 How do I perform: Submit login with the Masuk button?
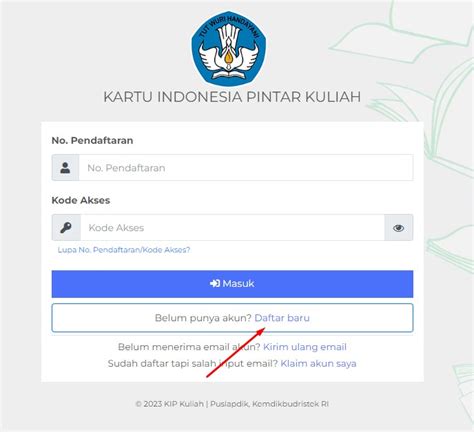[232, 284]
